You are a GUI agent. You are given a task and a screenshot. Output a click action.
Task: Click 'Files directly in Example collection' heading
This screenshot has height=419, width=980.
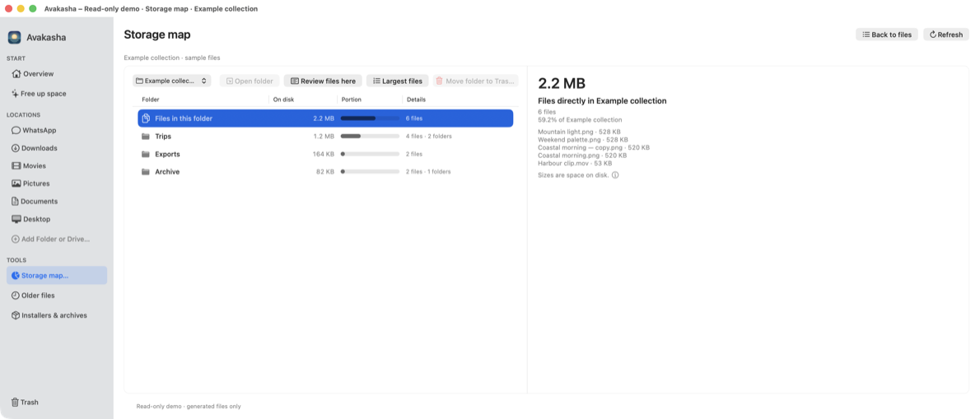coord(603,101)
